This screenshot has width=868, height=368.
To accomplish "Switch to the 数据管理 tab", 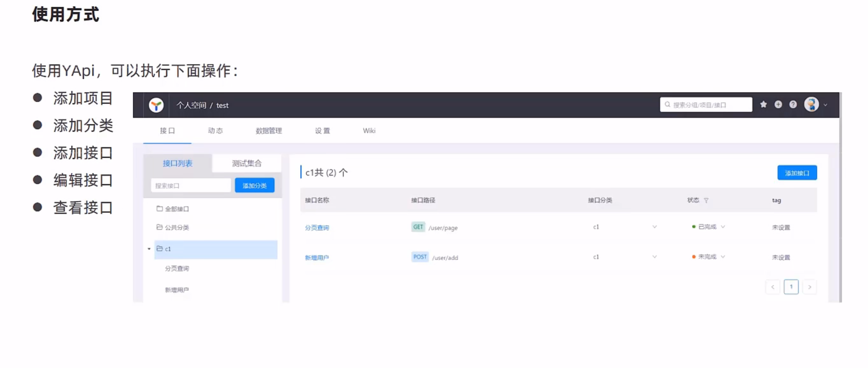I will point(269,131).
